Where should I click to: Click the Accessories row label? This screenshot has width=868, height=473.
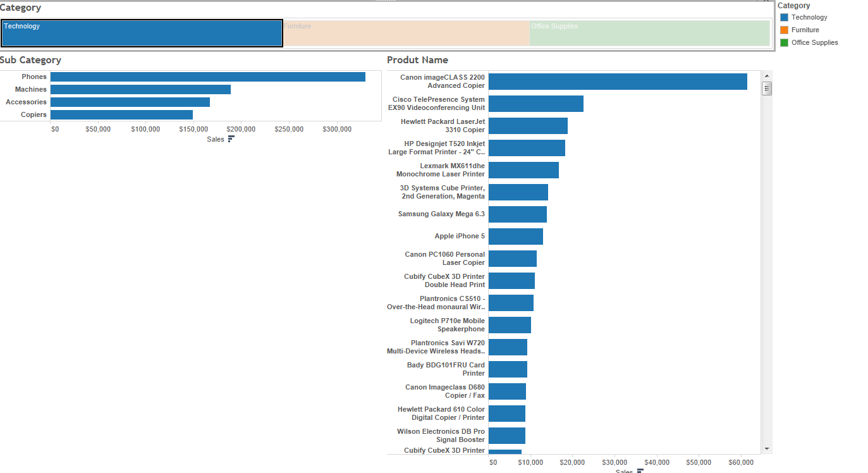tap(27, 102)
